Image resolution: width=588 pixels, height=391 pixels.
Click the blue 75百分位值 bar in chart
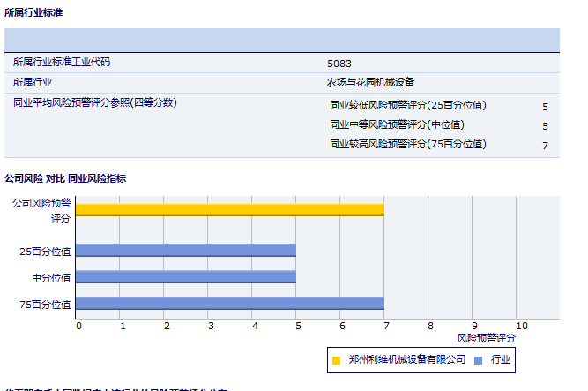229,304
